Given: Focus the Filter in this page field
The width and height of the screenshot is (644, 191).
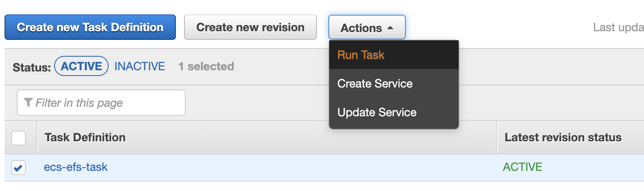Looking at the screenshot, I should coord(107,103).
